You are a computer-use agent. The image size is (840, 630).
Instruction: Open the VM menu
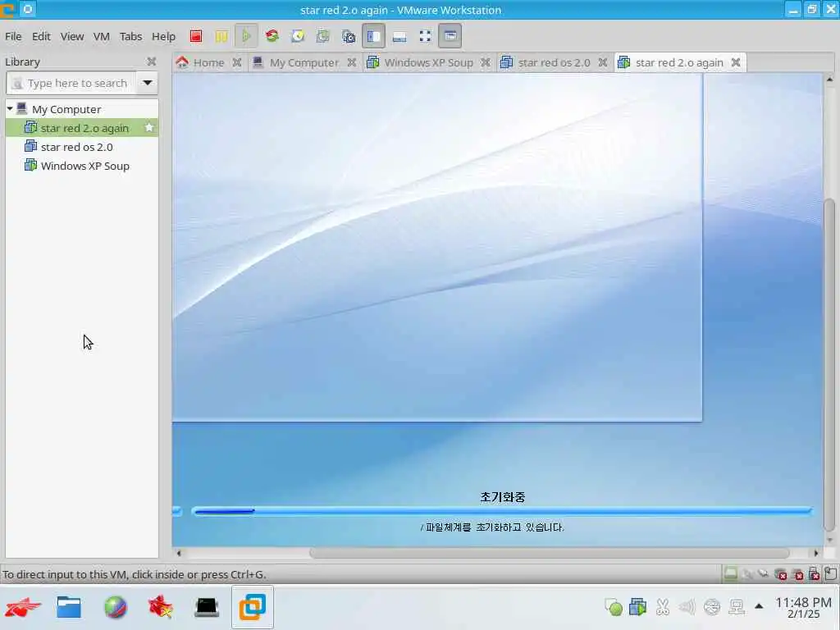[x=101, y=36]
